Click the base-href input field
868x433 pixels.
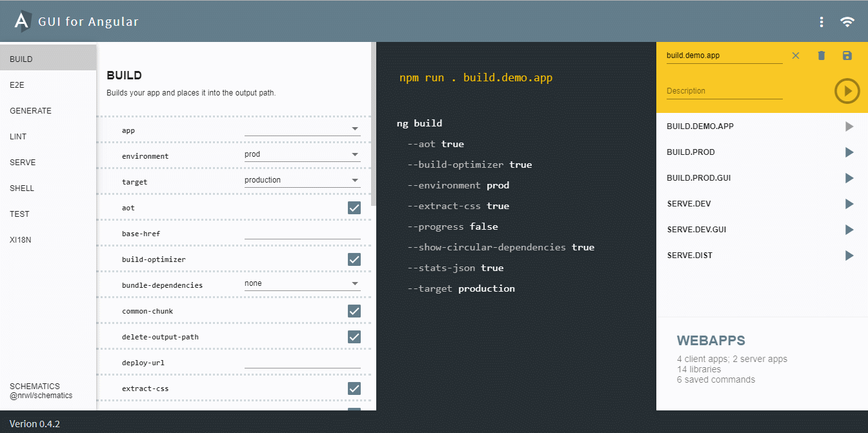coord(303,232)
